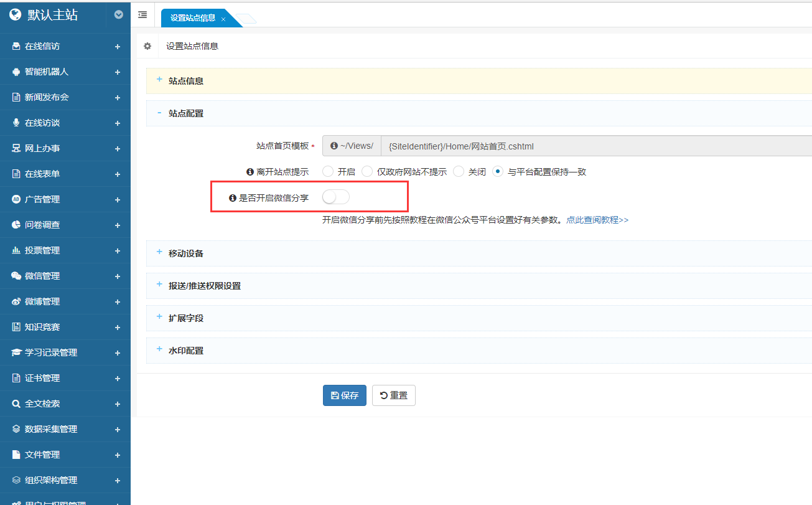Click the WeChat icon for 微信管理
The height and width of the screenshot is (505, 812).
pyautogui.click(x=16, y=276)
